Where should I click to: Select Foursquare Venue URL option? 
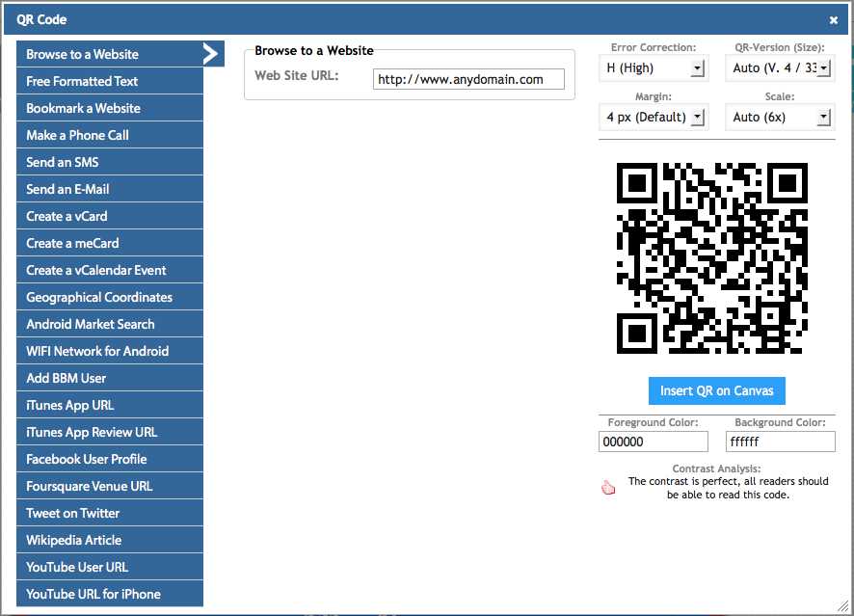pyautogui.click(x=110, y=486)
